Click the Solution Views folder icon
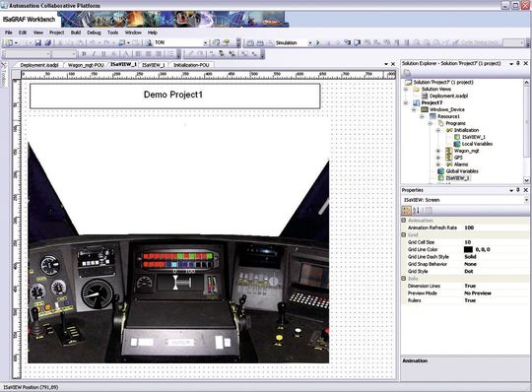Image resolution: width=532 pixels, height=392 pixels. click(x=417, y=89)
